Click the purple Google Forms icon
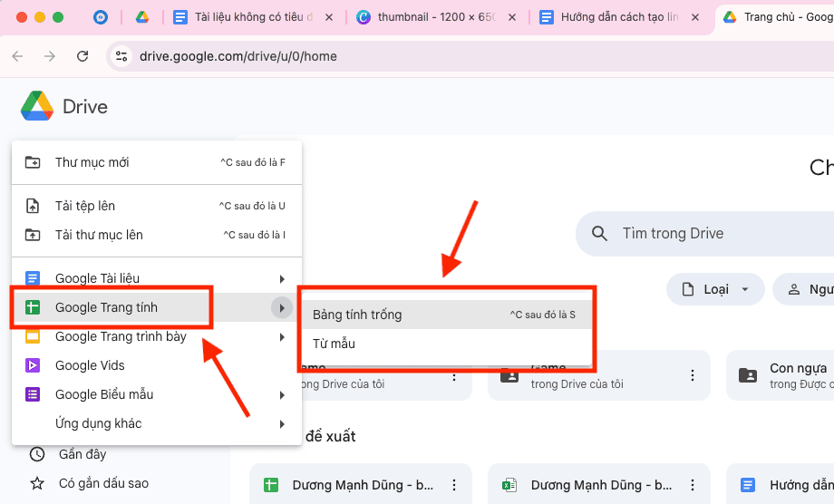This screenshot has height=504, width=834. 33,394
